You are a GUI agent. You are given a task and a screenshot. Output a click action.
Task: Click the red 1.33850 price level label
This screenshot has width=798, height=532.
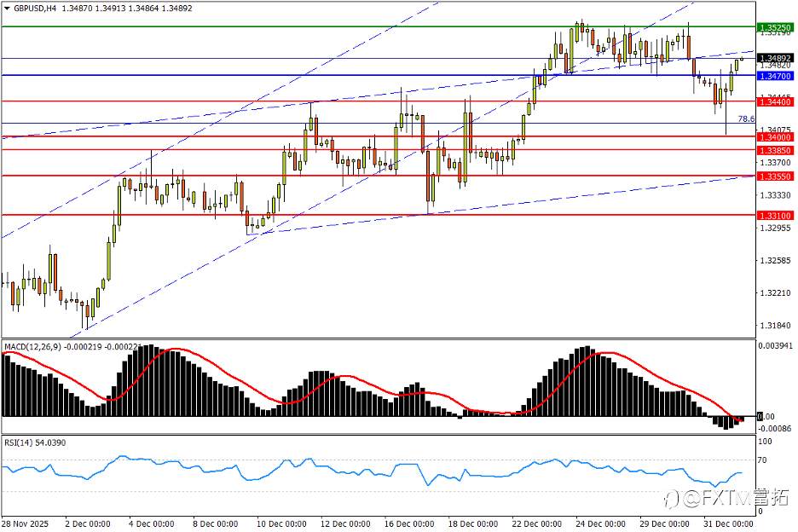[775, 151]
